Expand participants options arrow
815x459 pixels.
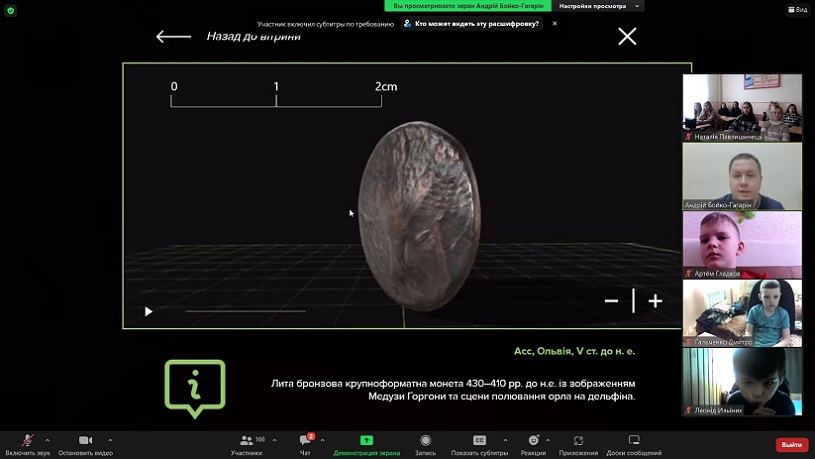[x=274, y=440]
